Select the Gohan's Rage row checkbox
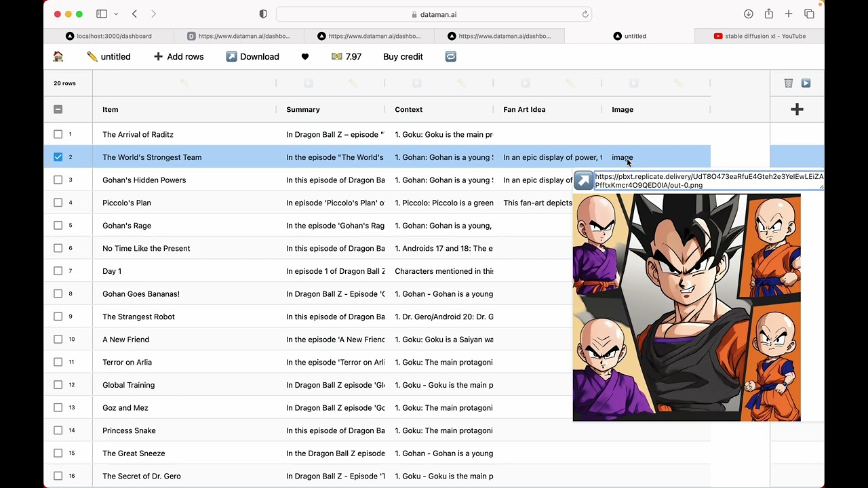Image resolution: width=868 pixels, height=488 pixels. point(58,226)
